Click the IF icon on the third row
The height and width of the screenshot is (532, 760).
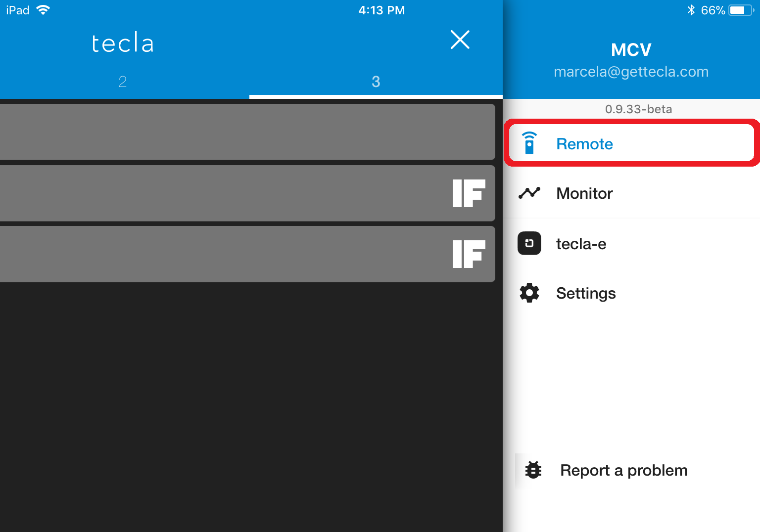468,254
